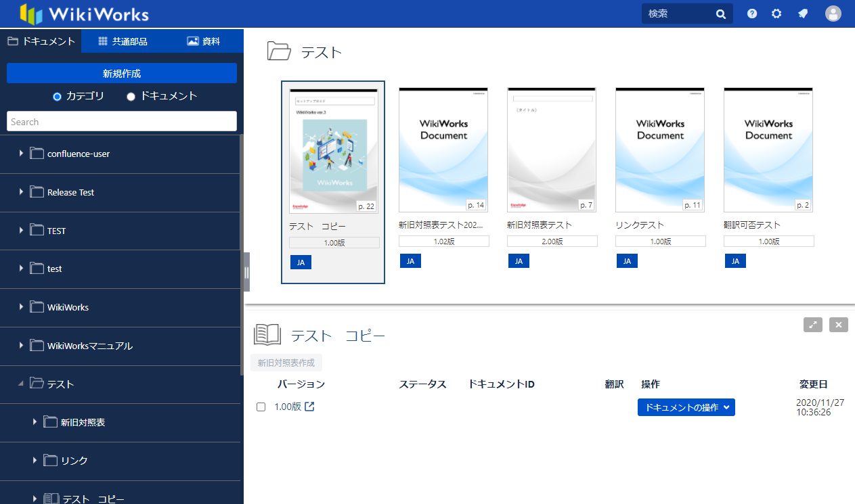The width and height of the screenshot is (855, 504).
Task: Open version 1.00版 via external link icon
Action: click(x=309, y=407)
